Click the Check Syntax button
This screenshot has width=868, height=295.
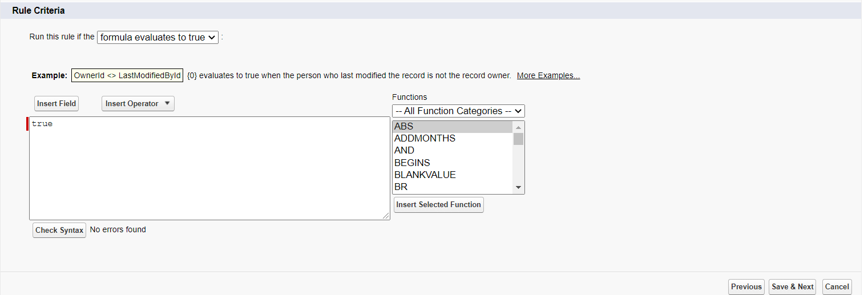tap(59, 230)
